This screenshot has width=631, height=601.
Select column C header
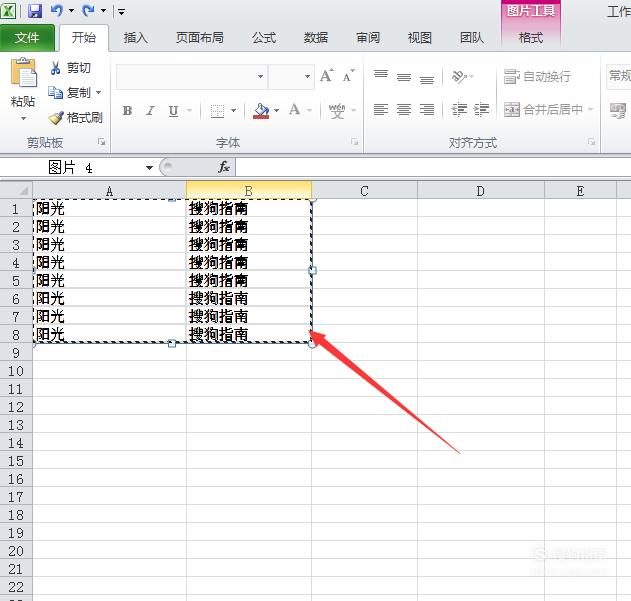(x=364, y=191)
